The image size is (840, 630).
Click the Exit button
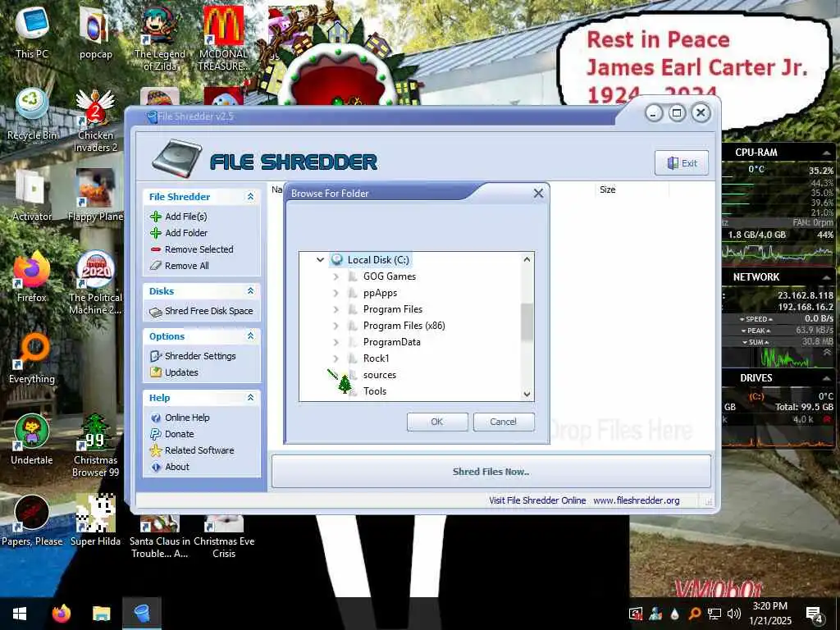(x=682, y=163)
